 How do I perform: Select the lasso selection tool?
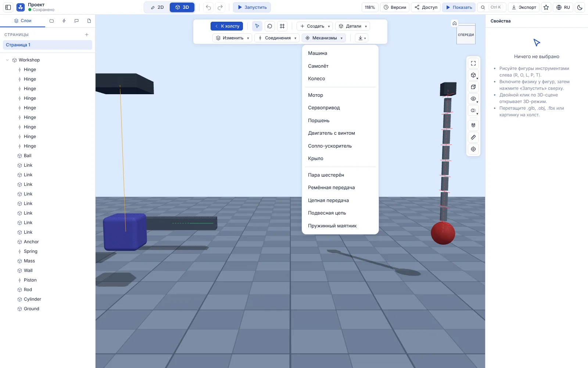tap(270, 26)
